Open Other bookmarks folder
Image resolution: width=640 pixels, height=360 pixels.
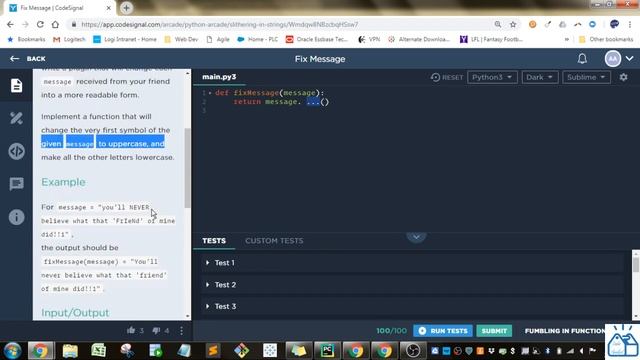606,40
